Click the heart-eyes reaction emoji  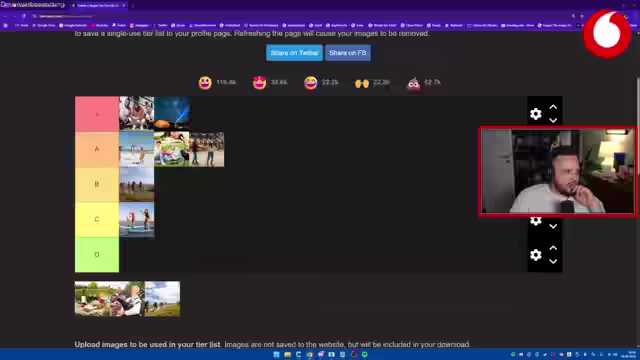coord(259,83)
